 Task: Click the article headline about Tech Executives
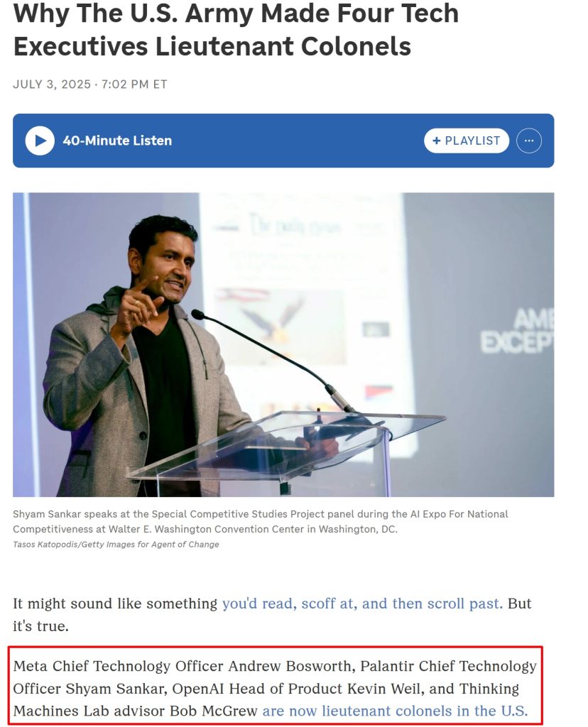click(236, 29)
